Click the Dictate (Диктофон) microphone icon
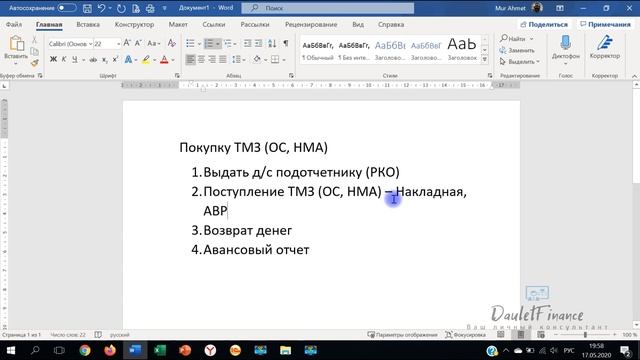Screen dimensions: 640x360 [565, 43]
